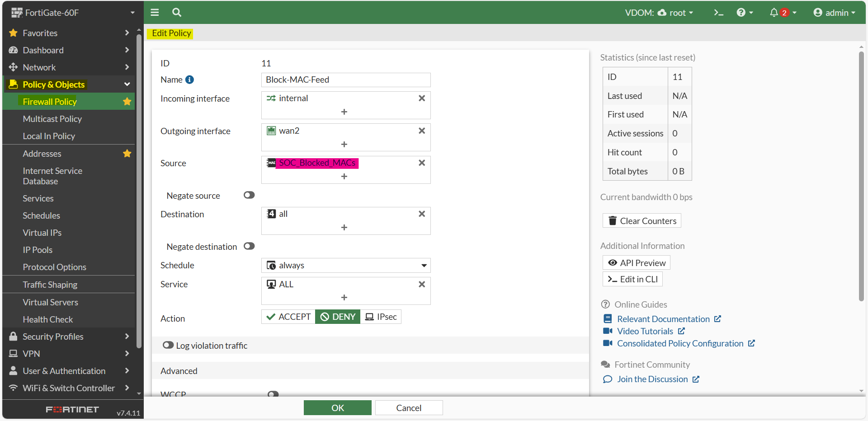Open Video Tutorials link
Screen dimensions: 868x421
(645, 331)
